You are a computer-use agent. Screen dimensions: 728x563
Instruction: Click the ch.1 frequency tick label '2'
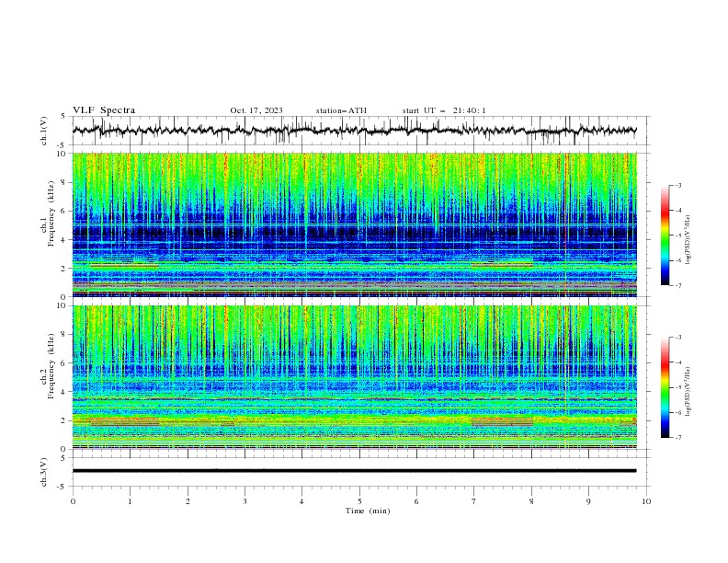coord(64,268)
